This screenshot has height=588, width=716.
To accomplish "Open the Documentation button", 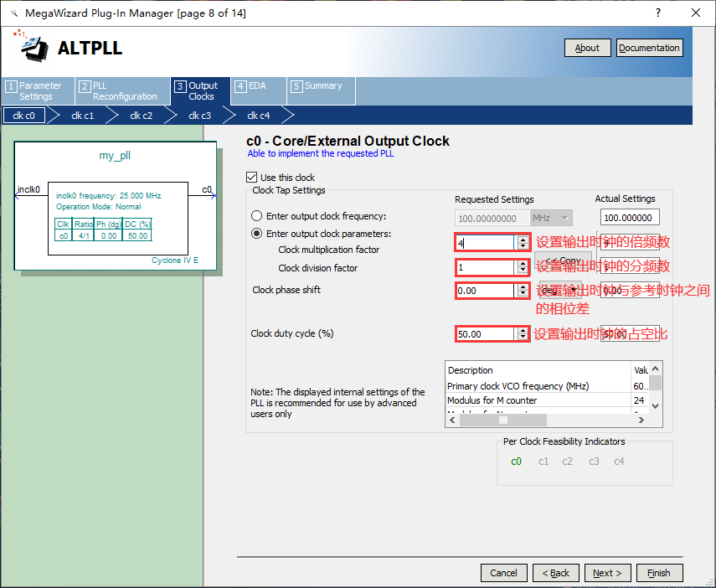I will click(x=649, y=48).
